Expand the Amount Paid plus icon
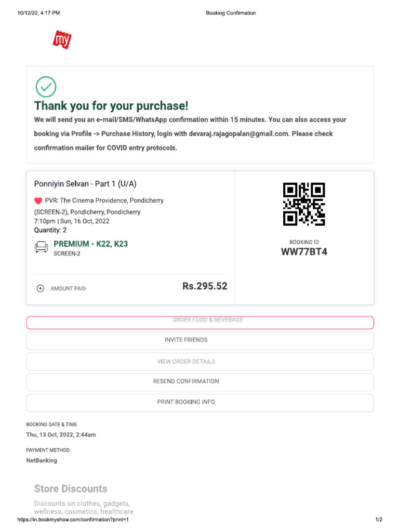 41,288
